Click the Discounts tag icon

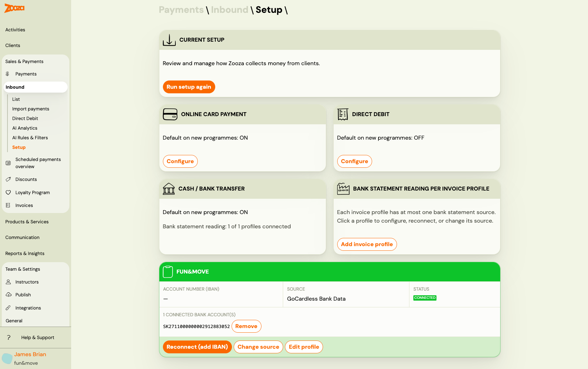point(9,179)
